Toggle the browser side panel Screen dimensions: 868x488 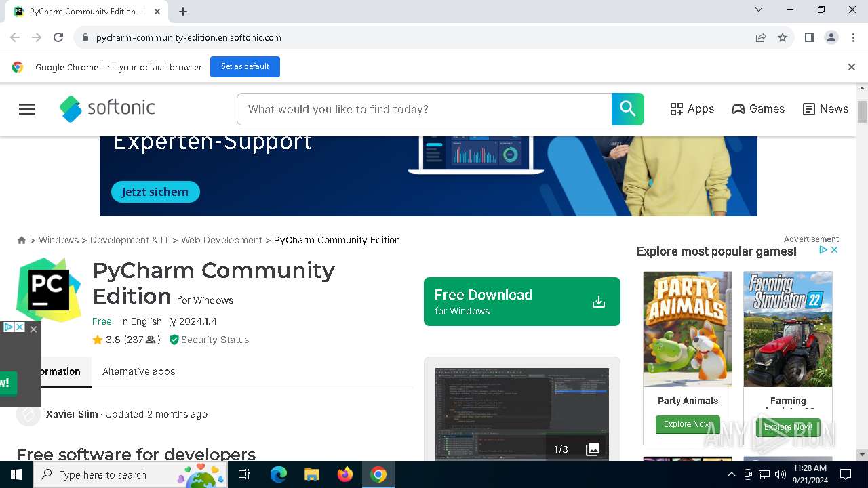coord(809,37)
